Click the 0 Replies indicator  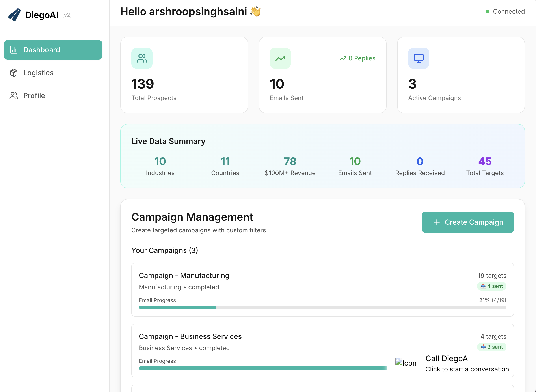pos(357,58)
